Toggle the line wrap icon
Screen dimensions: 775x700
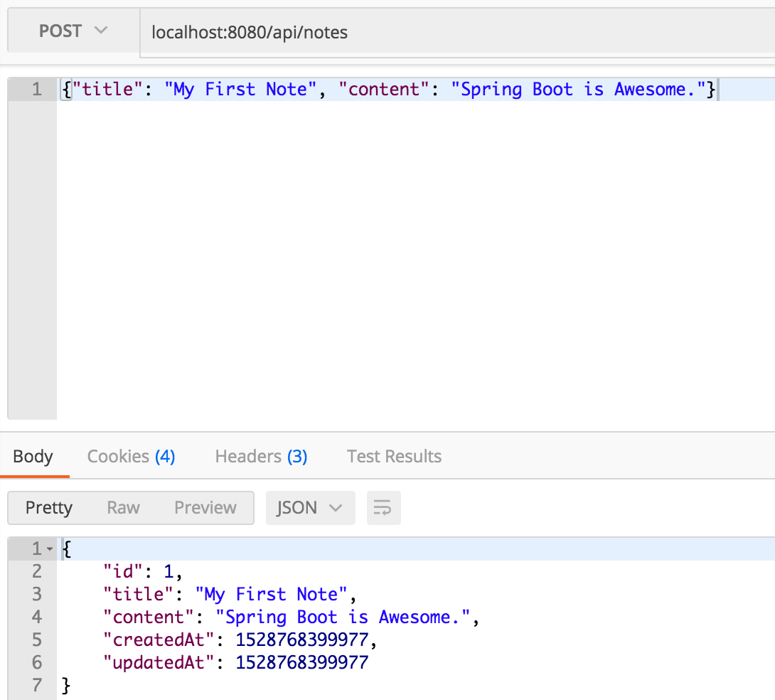click(x=383, y=508)
